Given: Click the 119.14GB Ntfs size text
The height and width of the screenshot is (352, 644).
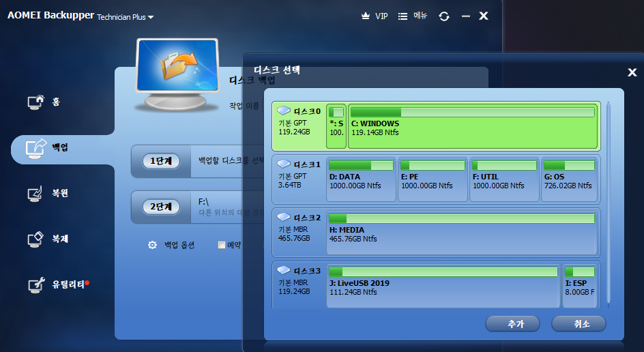Looking at the screenshot, I should (x=375, y=132).
